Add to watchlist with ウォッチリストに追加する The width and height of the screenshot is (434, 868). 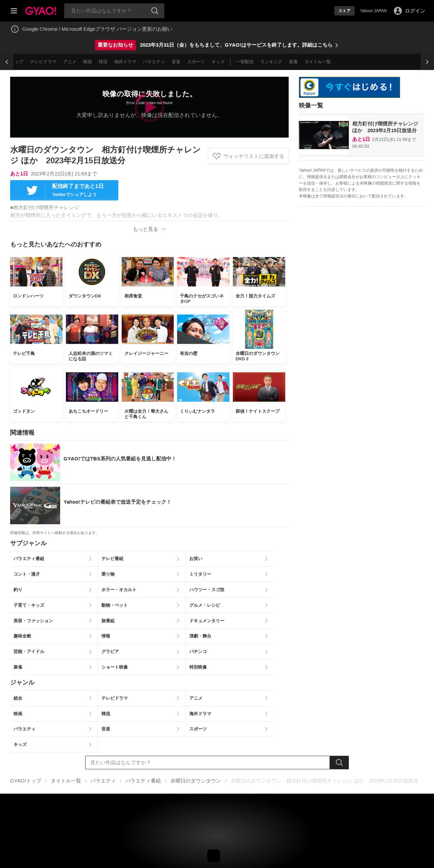248,156
